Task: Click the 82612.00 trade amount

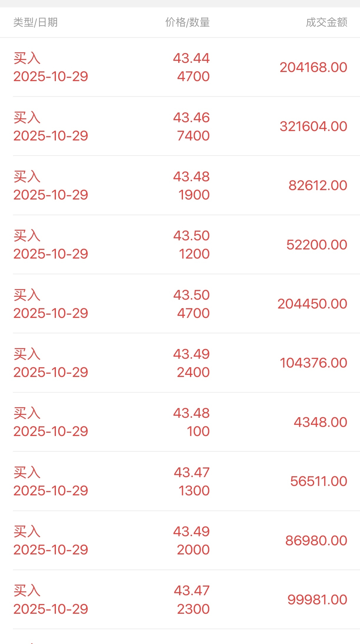Action: coord(318,185)
